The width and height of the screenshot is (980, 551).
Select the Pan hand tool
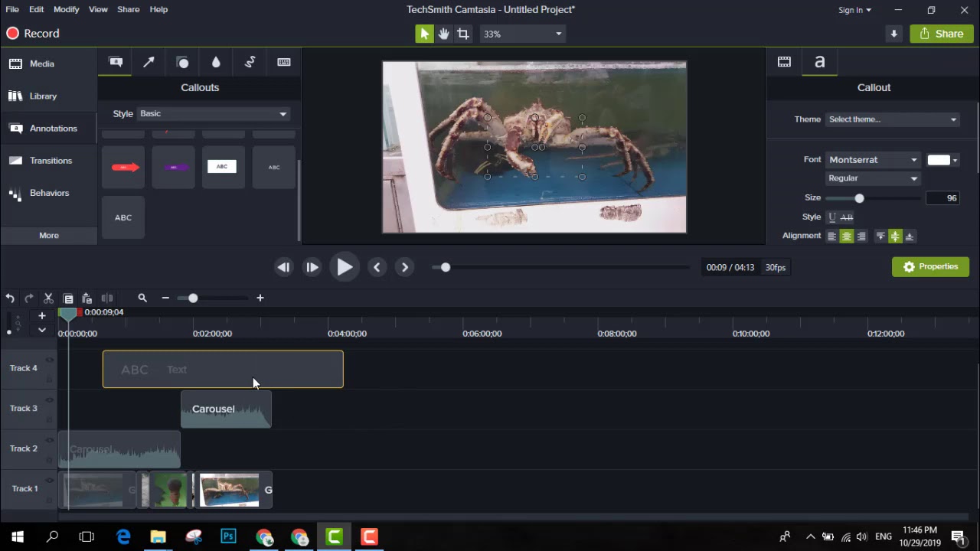coord(443,34)
